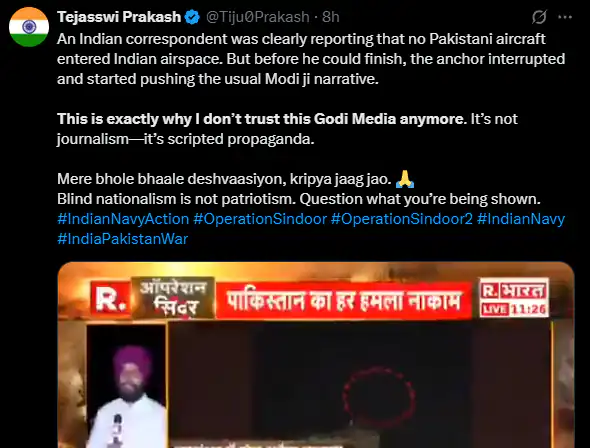The image size is (590, 448).
Task: Open hashtag #OperationSindoor
Action: click(x=260, y=219)
